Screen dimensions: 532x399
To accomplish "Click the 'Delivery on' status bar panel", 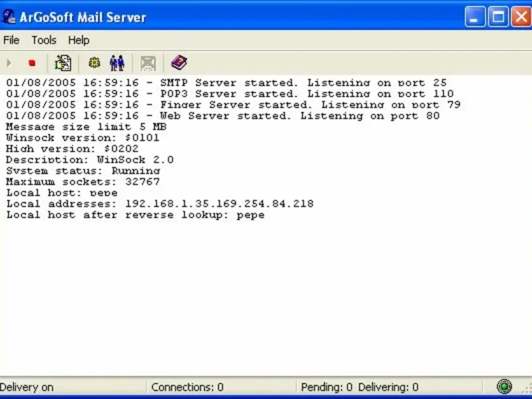I will 72,387.
